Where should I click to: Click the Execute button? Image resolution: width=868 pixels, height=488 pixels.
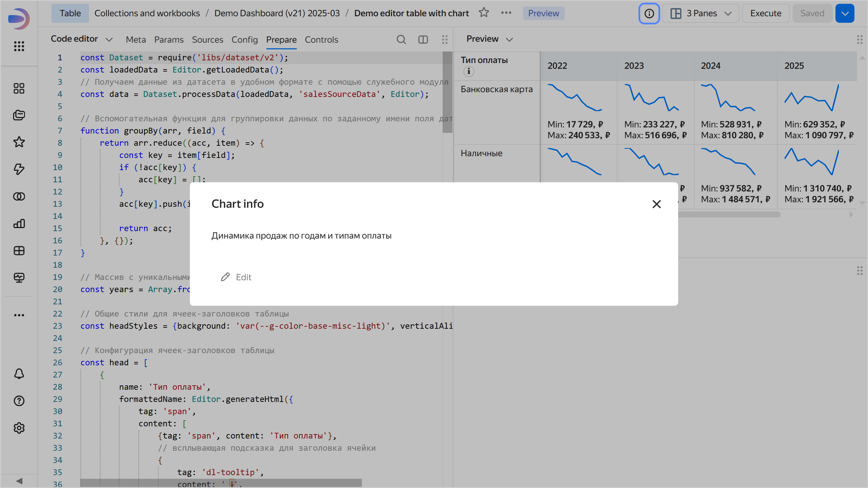[x=766, y=14]
